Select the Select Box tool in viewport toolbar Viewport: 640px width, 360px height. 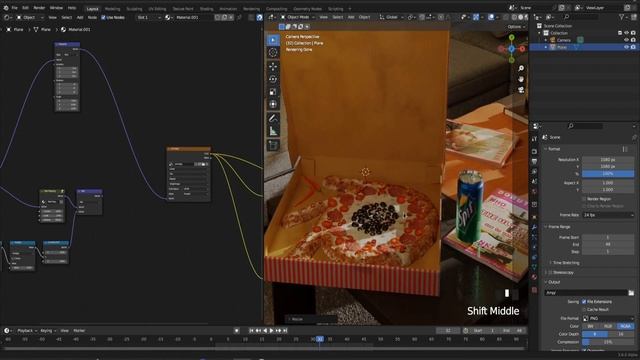[x=273, y=40]
